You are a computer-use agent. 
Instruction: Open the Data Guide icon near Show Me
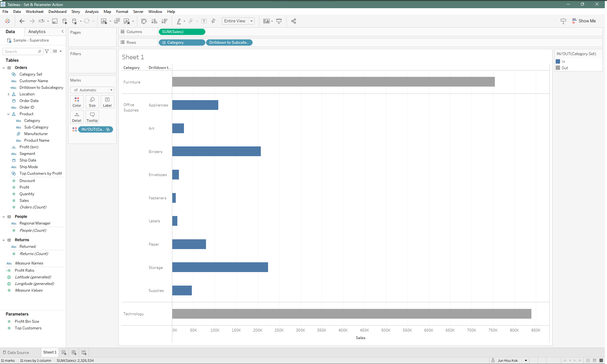coord(564,21)
